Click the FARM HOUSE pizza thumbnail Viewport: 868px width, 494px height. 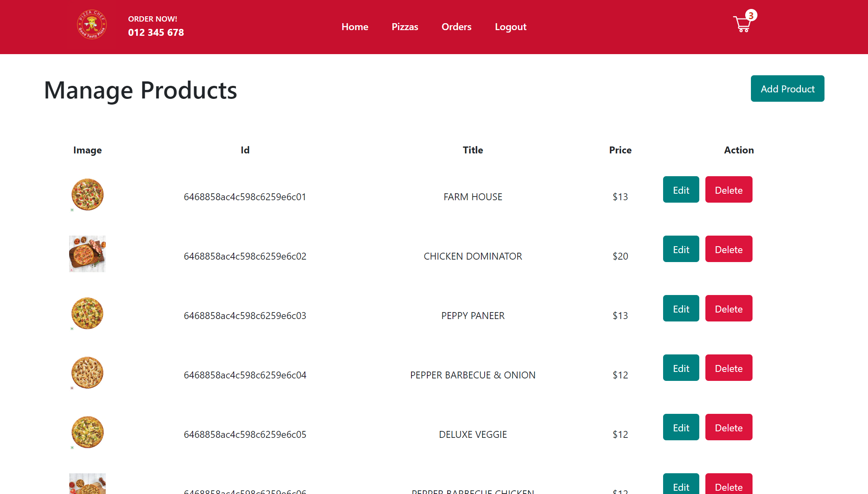tap(87, 195)
